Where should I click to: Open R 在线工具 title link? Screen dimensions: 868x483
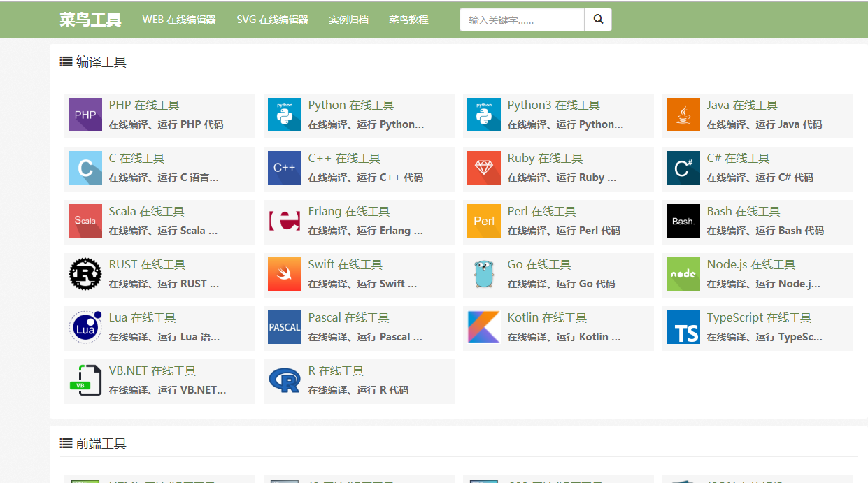click(x=336, y=371)
